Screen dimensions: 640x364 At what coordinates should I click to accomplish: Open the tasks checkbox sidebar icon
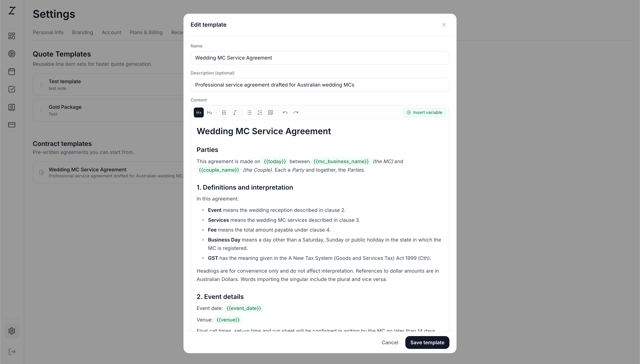click(12, 89)
